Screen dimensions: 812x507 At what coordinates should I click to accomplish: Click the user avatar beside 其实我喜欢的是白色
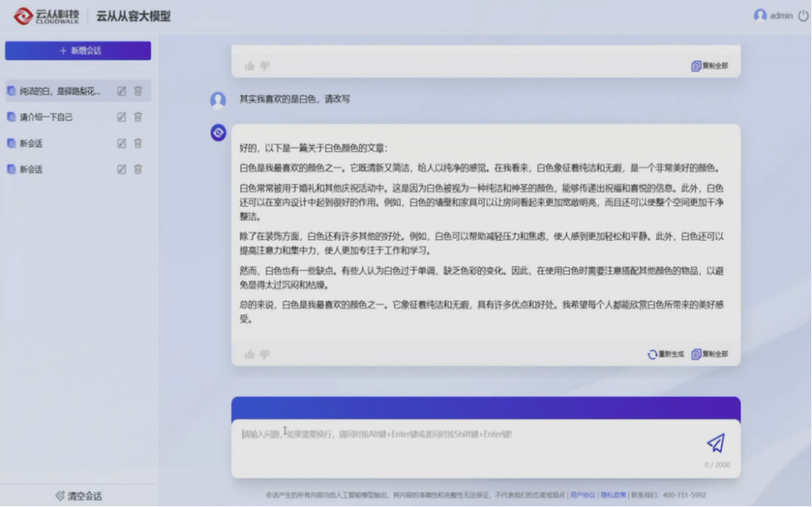(218, 99)
